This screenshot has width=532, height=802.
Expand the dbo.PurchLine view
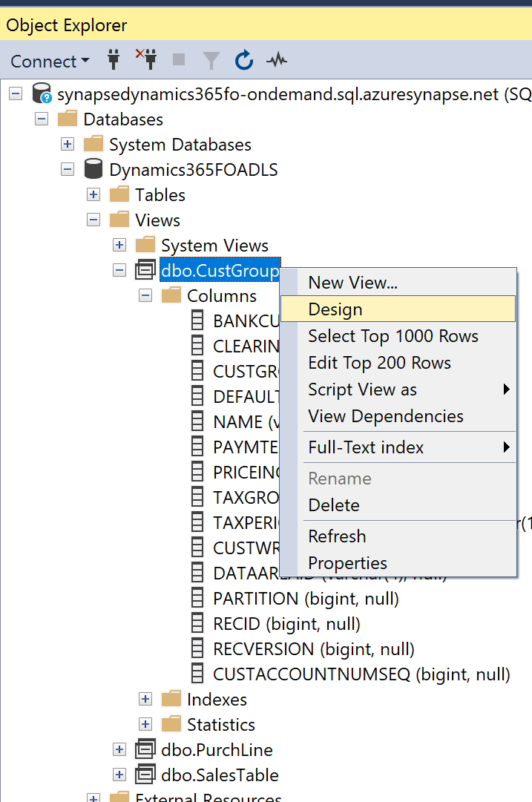click(119, 750)
